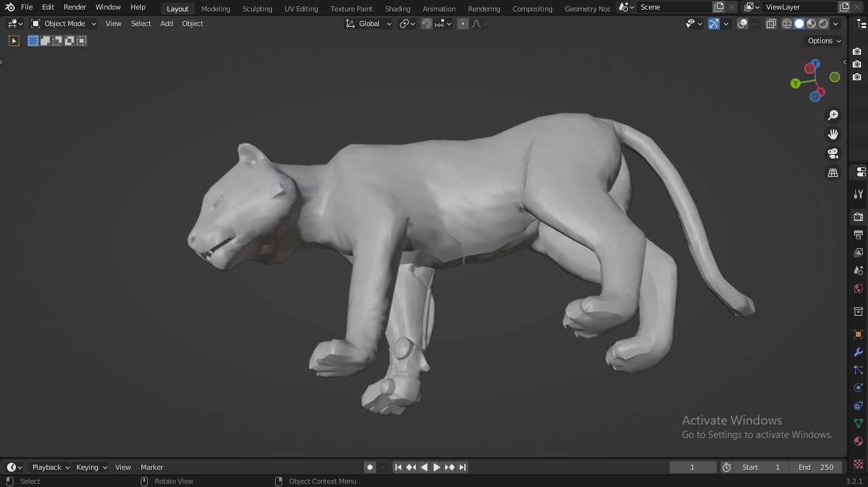Click the green Y axis gizmo

click(x=795, y=83)
